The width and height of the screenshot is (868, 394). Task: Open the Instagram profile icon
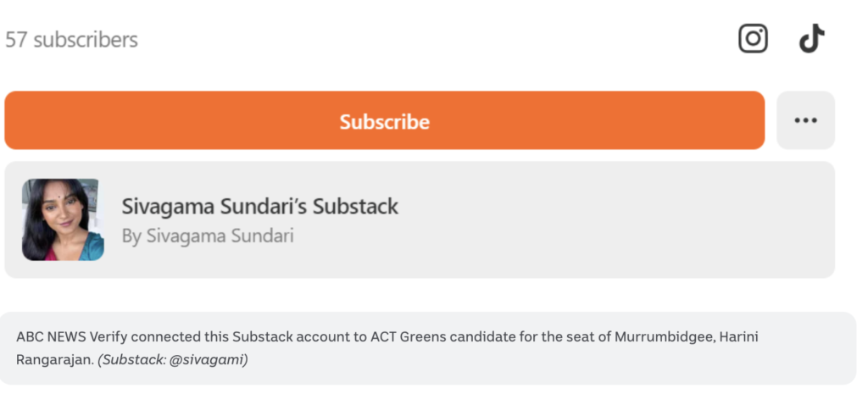pos(753,39)
